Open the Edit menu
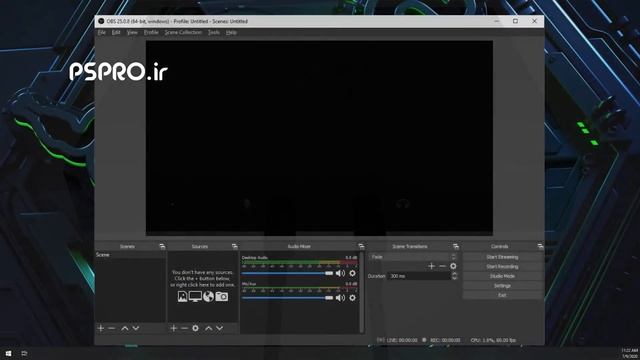Screen dimensions: 640x360 tap(116, 32)
